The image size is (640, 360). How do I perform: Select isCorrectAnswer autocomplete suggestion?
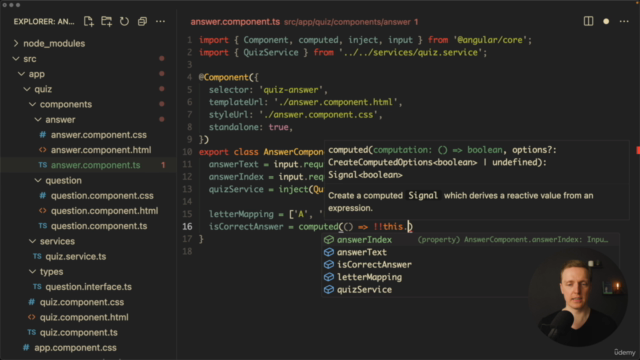470,264
